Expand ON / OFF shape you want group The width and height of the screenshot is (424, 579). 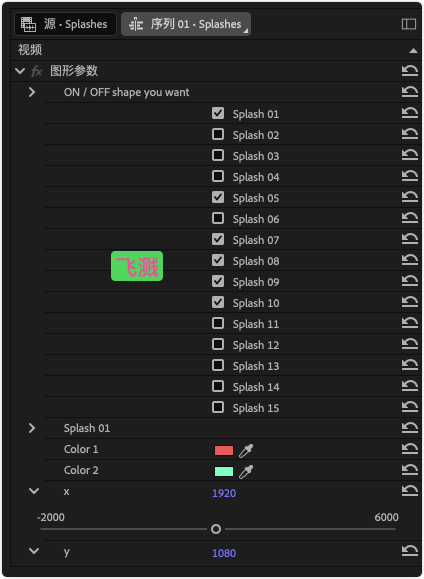coord(32,92)
